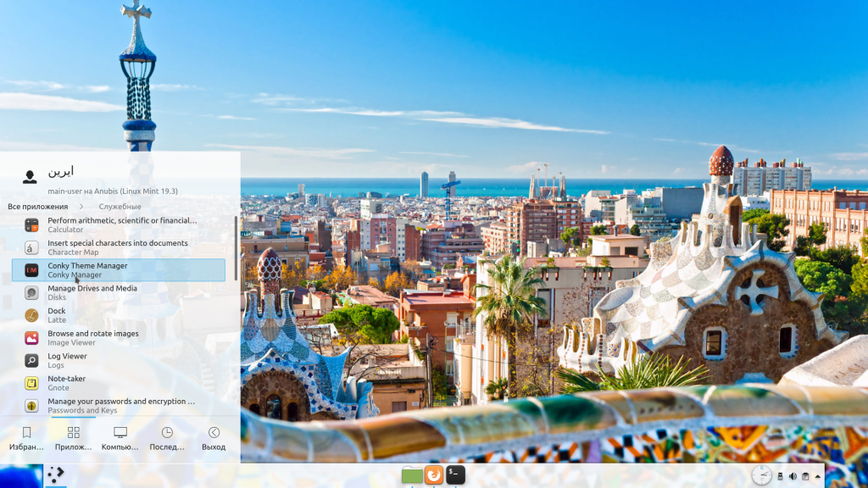Click the launcher list scrollbar
868x488 pixels.
pos(236,248)
